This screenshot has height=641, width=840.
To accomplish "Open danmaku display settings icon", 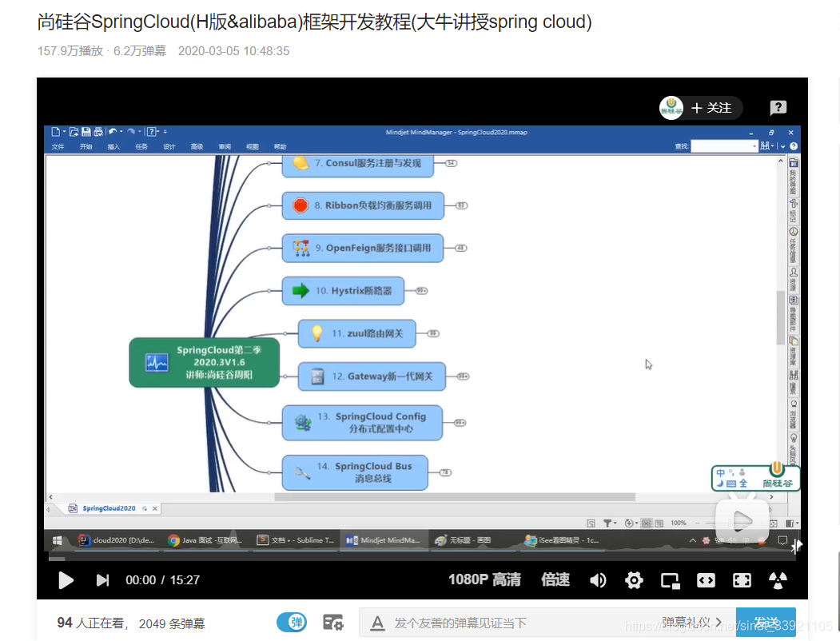I will coord(332,623).
